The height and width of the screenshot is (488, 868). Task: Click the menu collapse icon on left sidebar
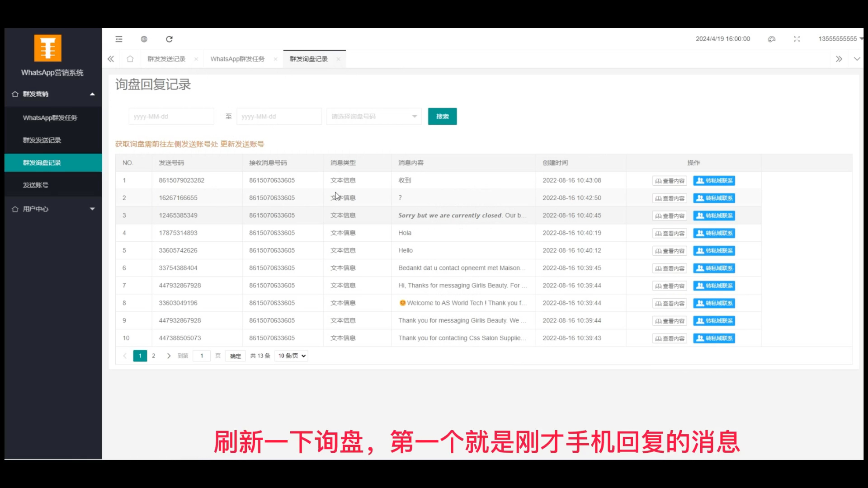click(118, 39)
